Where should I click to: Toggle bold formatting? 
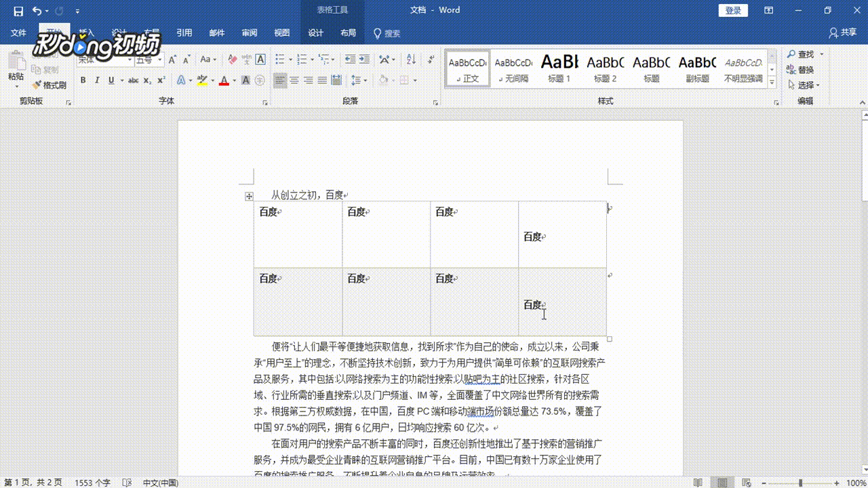[83, 81]
